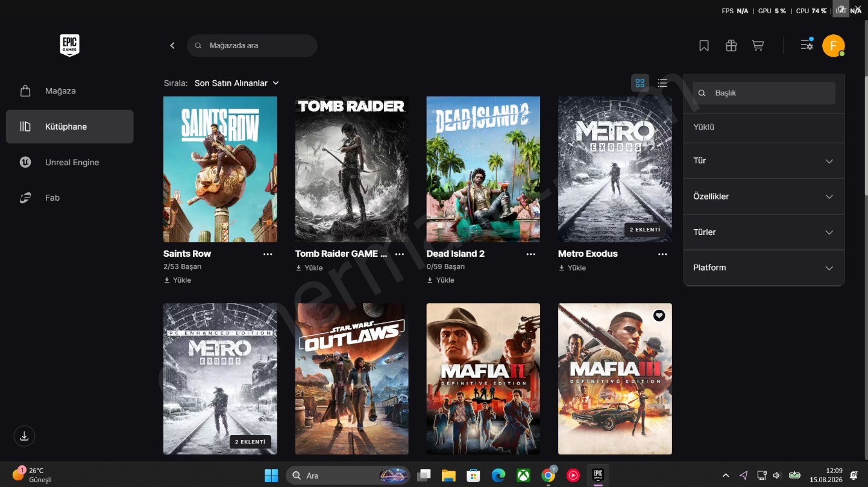
Task: Open the Dead Island 2 cover thumbnail
Action: (483, 169)
